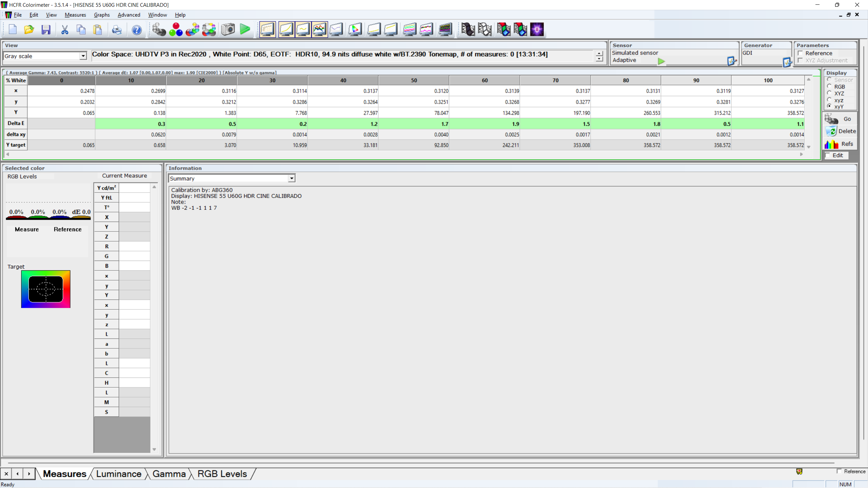Click the Save floppy disk icon

pos(46,30)
